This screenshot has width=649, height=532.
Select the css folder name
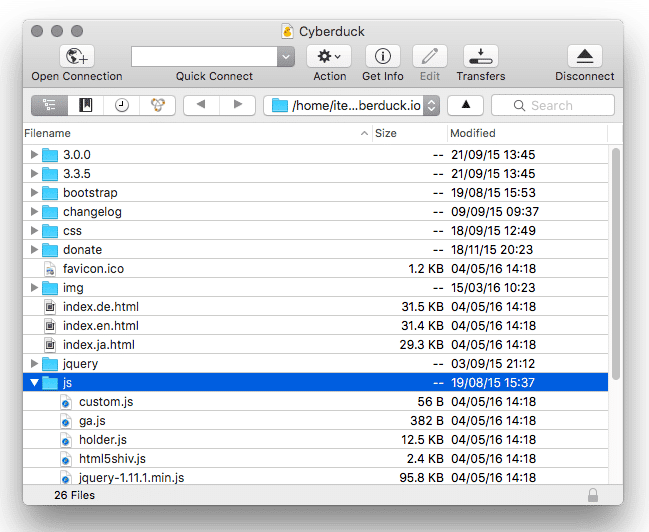point(72,231)
